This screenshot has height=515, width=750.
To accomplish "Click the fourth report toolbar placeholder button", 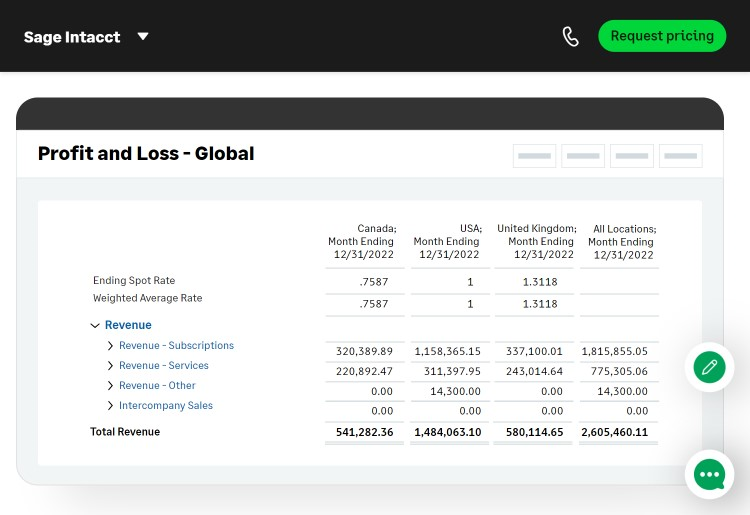I will [681, 156].
